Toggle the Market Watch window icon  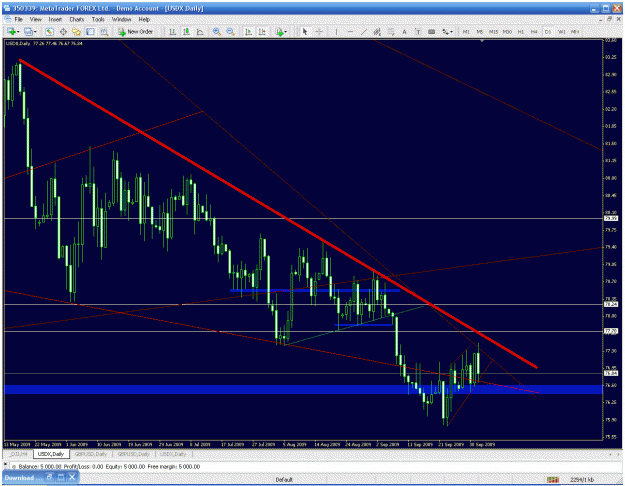point(49,31)
